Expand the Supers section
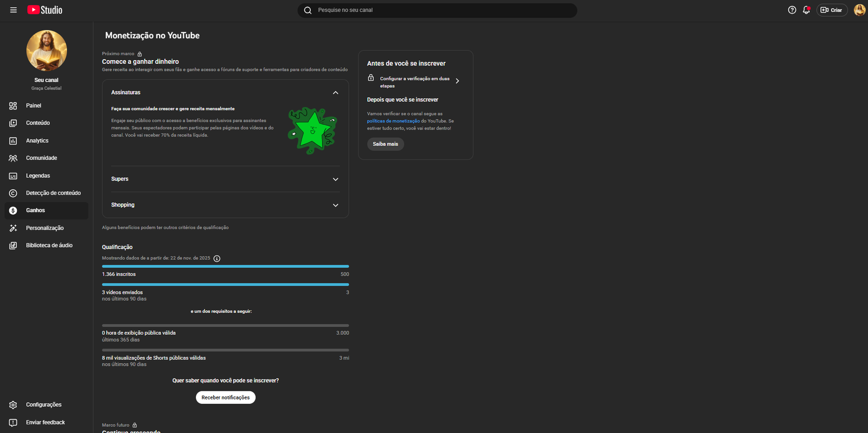The width and height of the screenshot is (868, 433). 335,179
